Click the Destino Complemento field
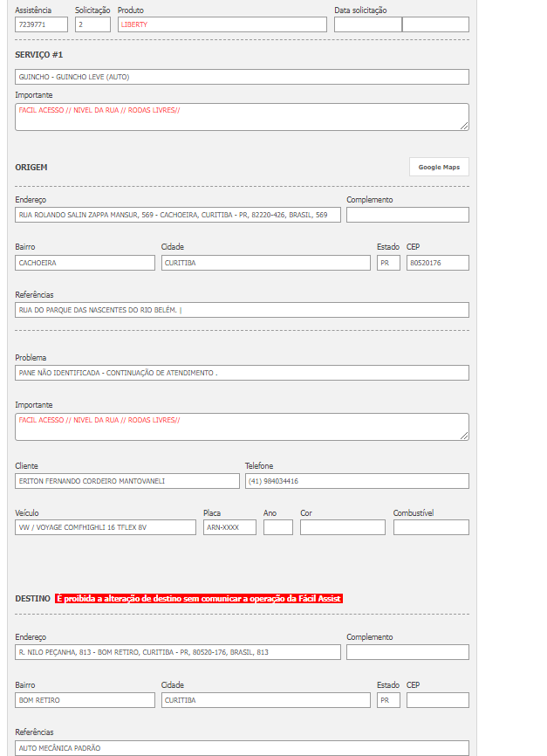The height and width of the screenshot is (756, 547). (407, 652)
